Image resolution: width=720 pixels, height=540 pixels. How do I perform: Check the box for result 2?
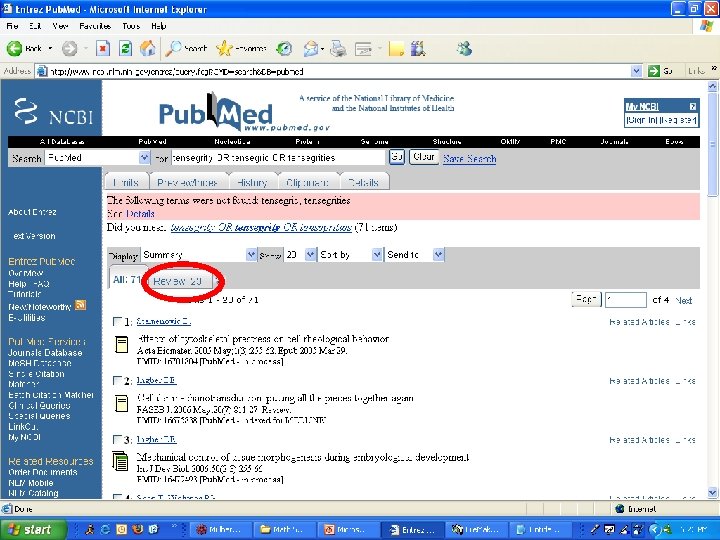118,380
